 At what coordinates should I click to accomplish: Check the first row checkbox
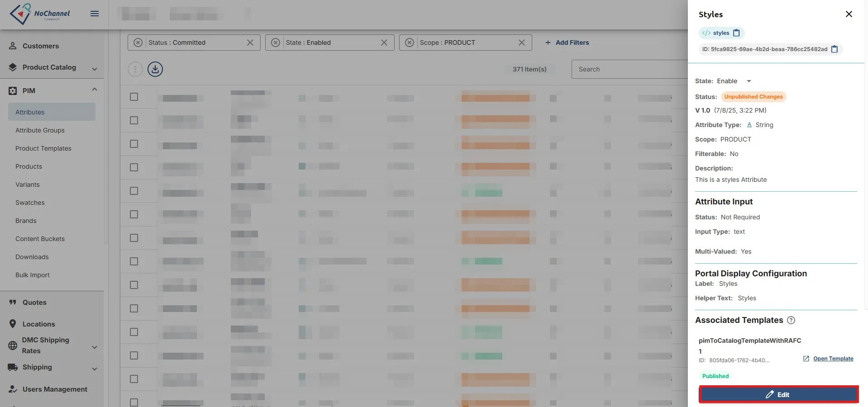click(x=134, y=97)
